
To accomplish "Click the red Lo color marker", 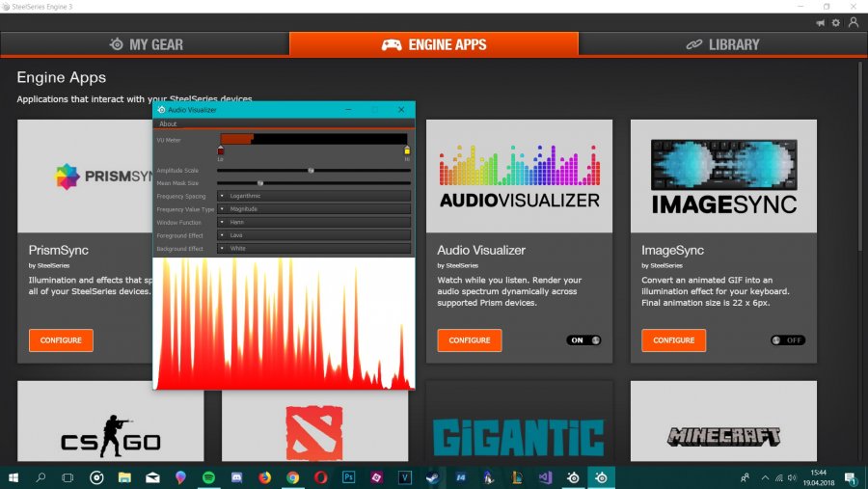I will [x=220, y=150].
